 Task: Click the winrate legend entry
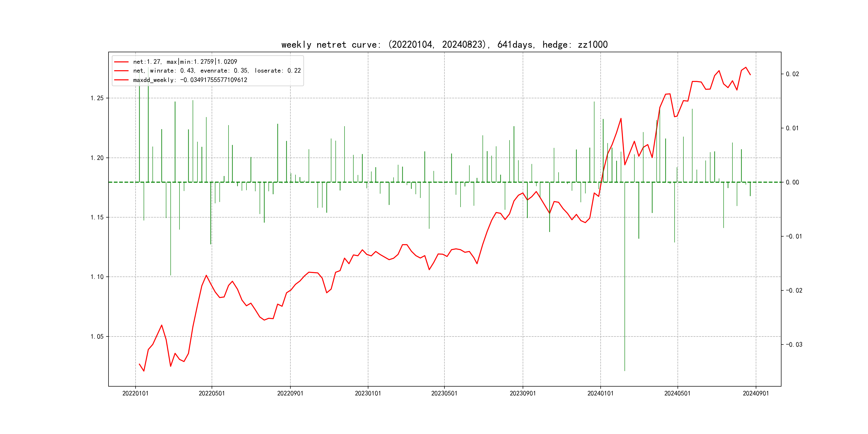pos(217,71)
